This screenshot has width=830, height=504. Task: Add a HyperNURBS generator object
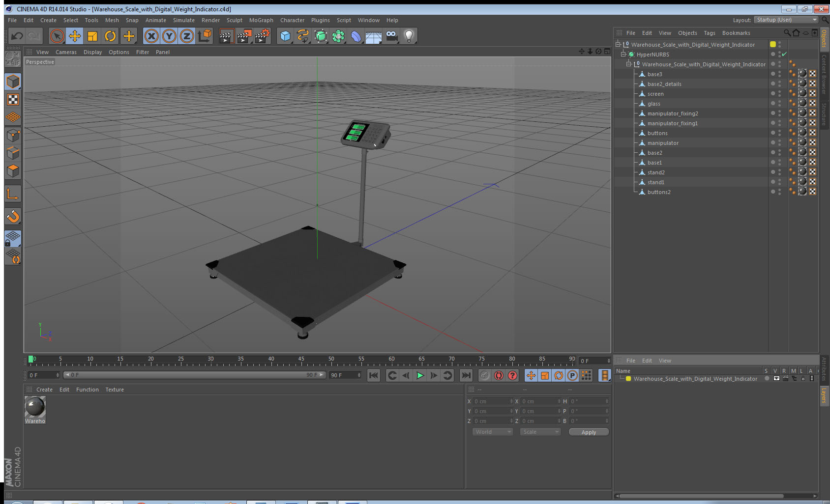pyautogui.click(x=321, y=36)
